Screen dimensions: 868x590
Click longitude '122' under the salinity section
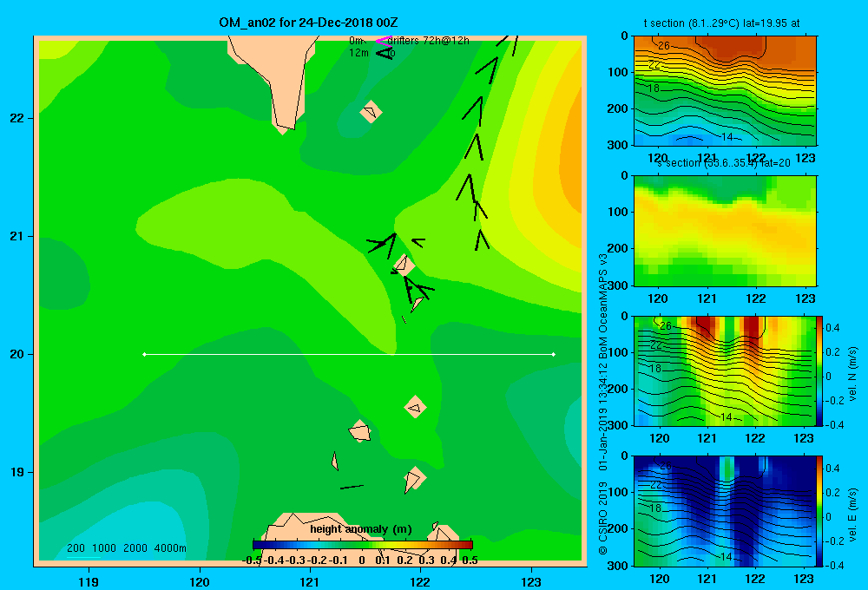(756, 298)
